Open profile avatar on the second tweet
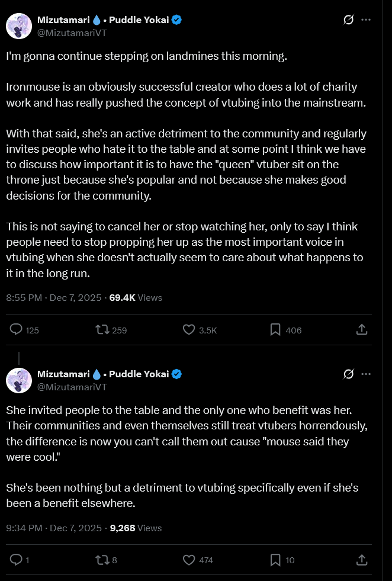 [x=19, y=380]
